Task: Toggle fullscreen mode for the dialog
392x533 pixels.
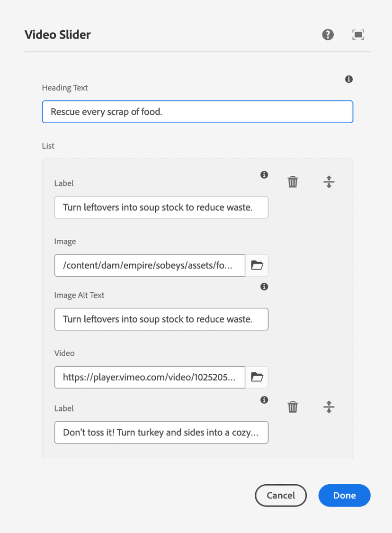Action: pos(358,35)
